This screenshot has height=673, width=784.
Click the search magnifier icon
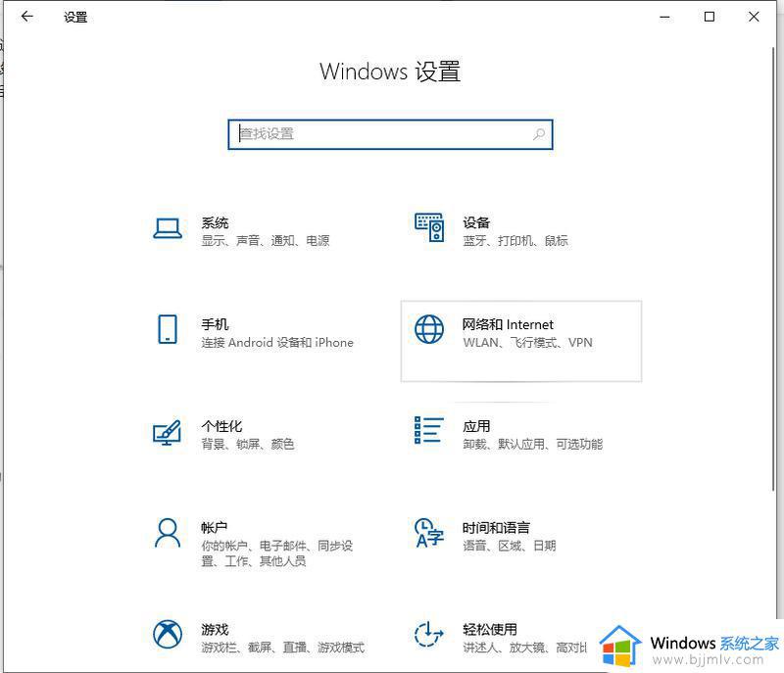[x=538, y=134]
